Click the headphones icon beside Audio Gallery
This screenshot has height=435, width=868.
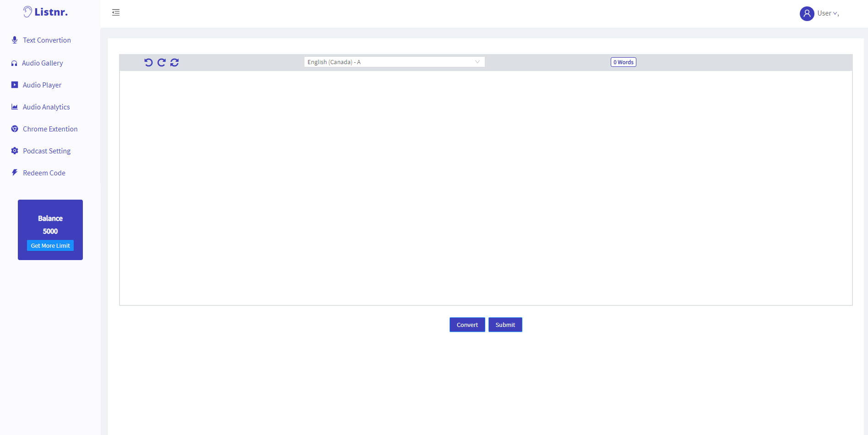pyautogui.click(x=14, y=63)
